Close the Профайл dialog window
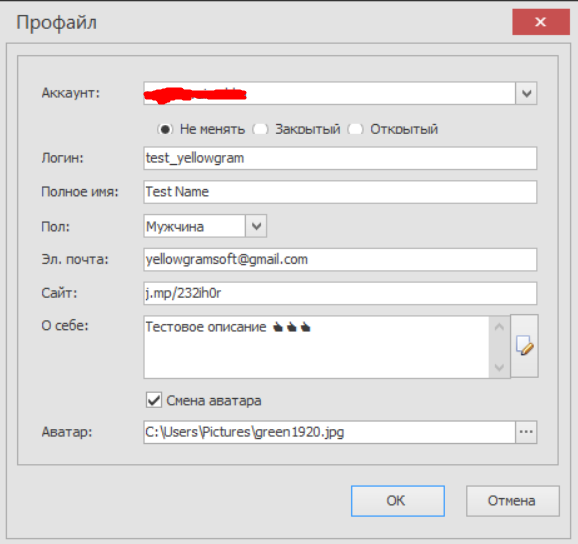 [541, 22]
